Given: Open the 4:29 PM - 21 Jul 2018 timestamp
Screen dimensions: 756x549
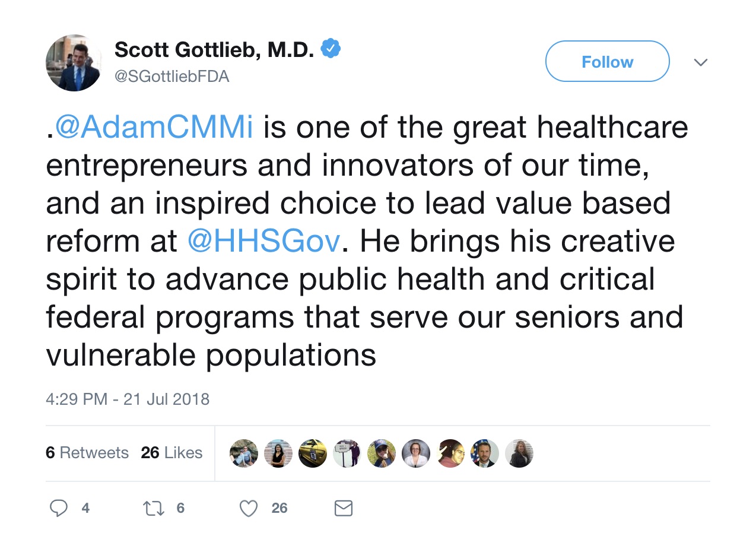Looking at the screenshot, I should pos(128,399).
